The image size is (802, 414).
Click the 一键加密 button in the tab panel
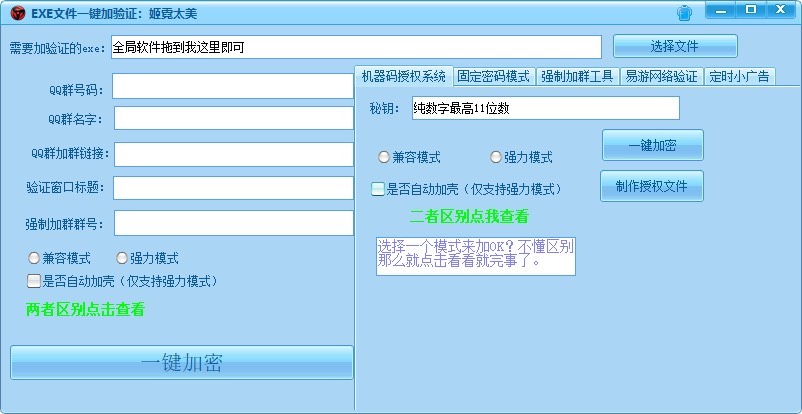pos(653,145)
